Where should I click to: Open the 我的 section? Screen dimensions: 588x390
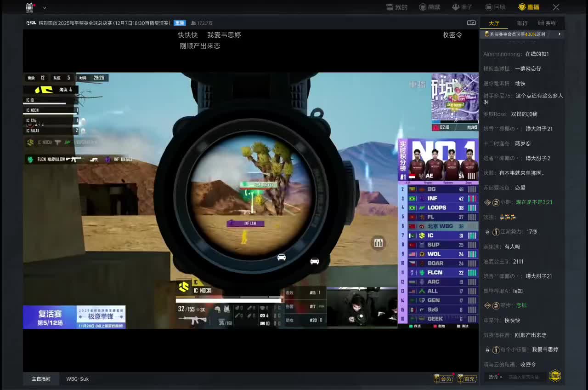click(397, 7)
